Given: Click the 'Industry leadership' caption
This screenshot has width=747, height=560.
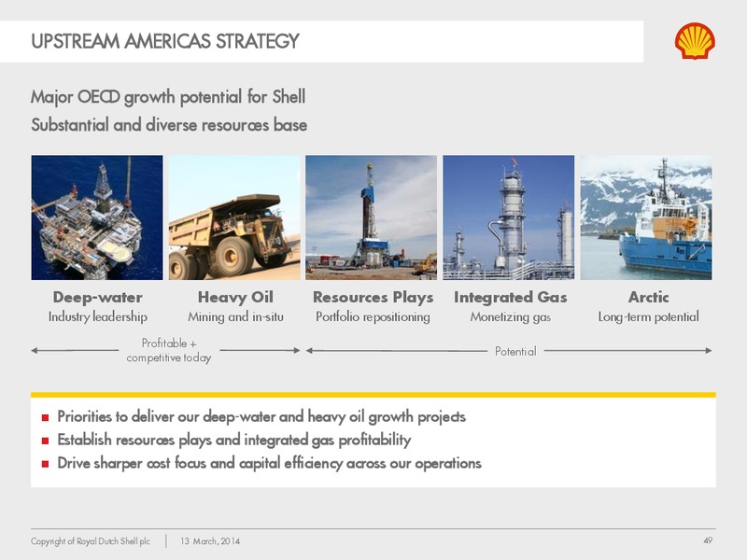Looking at the screenshot, I should click(x=98, y=316).
